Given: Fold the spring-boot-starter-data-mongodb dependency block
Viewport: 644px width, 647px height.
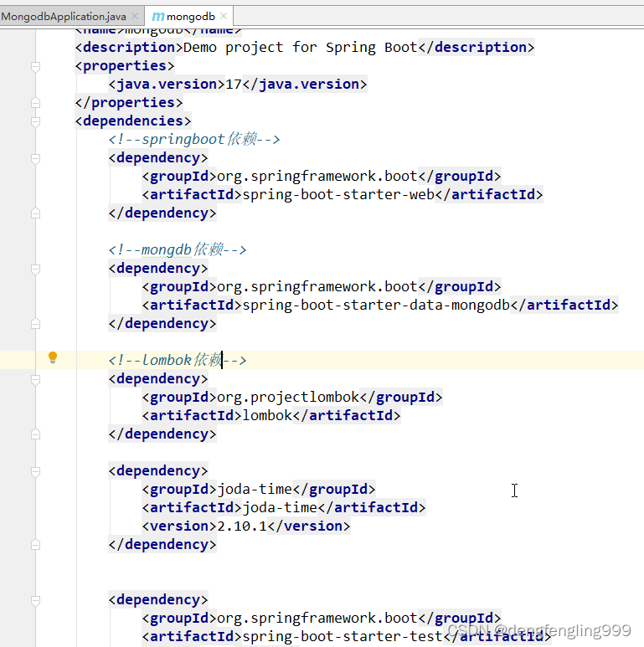Looking at the screenshot, I should pyautogui.click(x=35, y=269).
